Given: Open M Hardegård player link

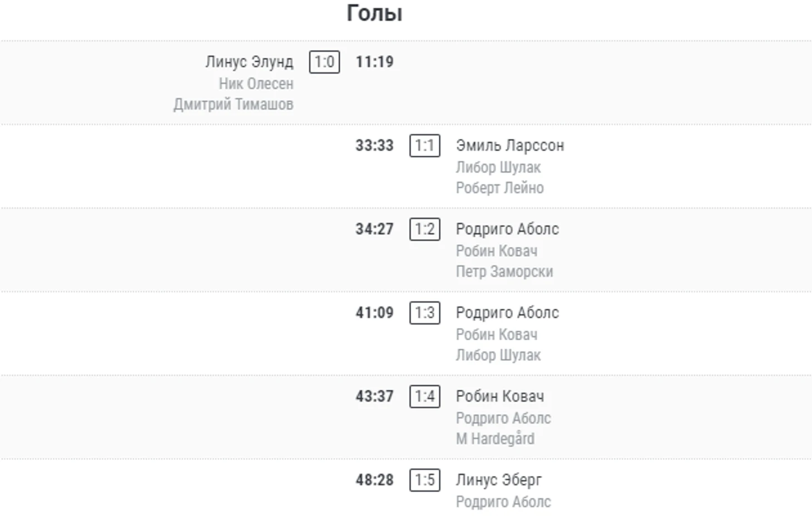Looking at the screenshot, I should tap(495, 439).
